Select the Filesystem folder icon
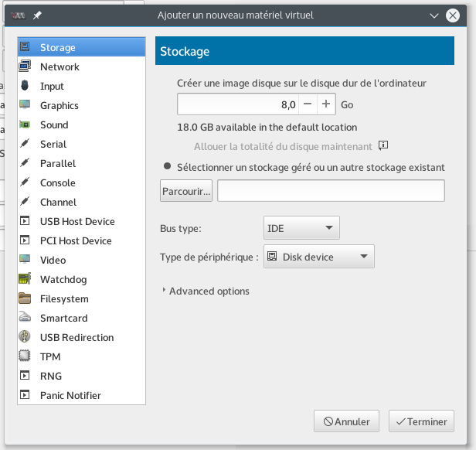The height and width of the screenshot is (450, 476). (x=25, y=298)
